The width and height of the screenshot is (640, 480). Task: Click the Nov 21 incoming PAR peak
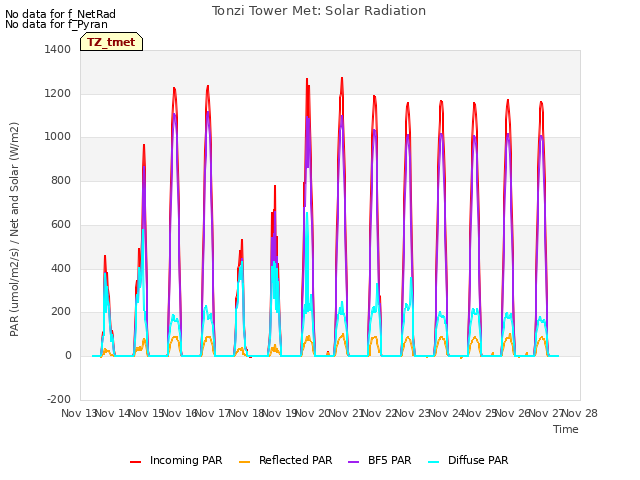342,78
